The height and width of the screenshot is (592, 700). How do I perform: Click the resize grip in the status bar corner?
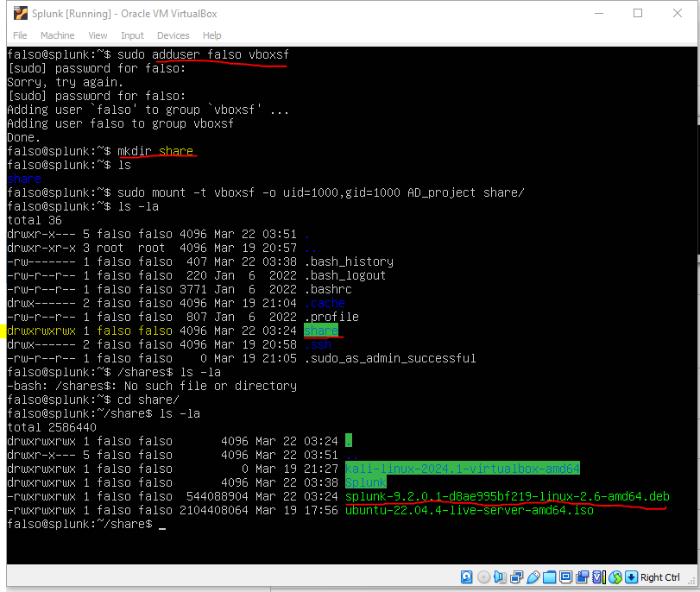point(692,581)
